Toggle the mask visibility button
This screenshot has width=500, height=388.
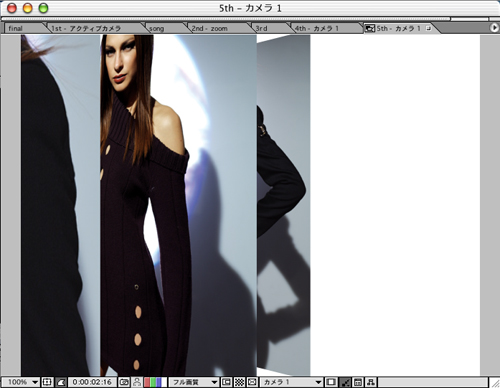point(61,382)
